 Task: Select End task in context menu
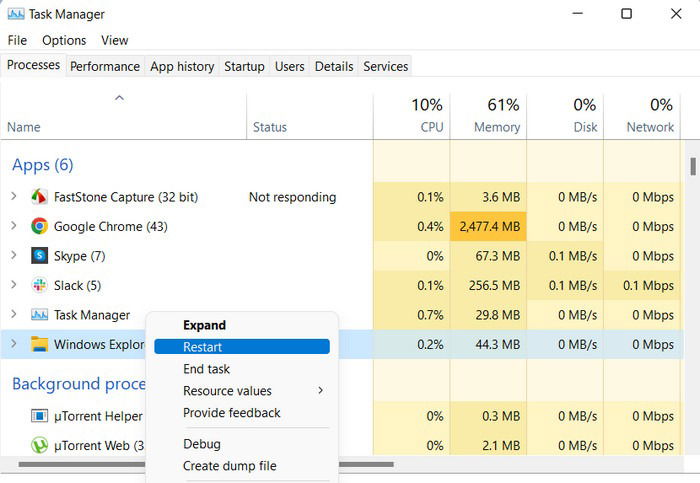pyautogui.click(x=206, y=369)
